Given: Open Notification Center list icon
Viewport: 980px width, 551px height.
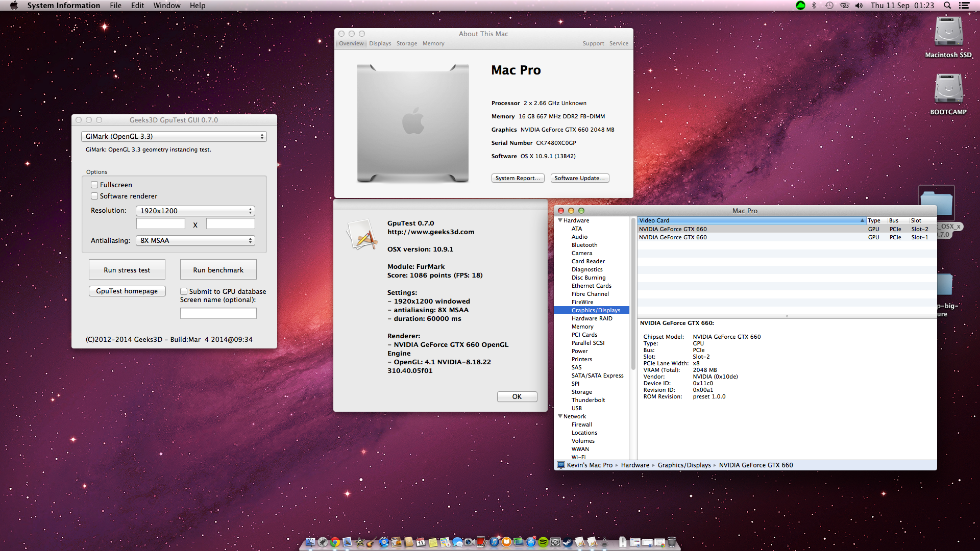Looking at the screenshot, I should point(964,6).
